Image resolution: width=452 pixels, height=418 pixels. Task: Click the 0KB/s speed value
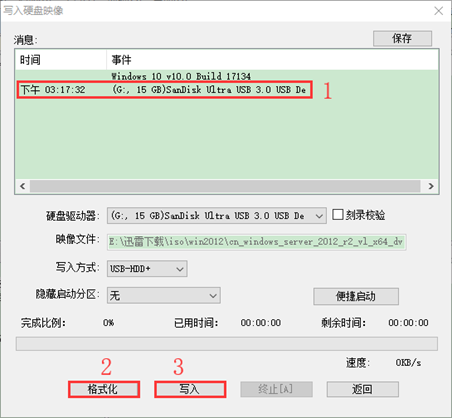tap(408, 363)
